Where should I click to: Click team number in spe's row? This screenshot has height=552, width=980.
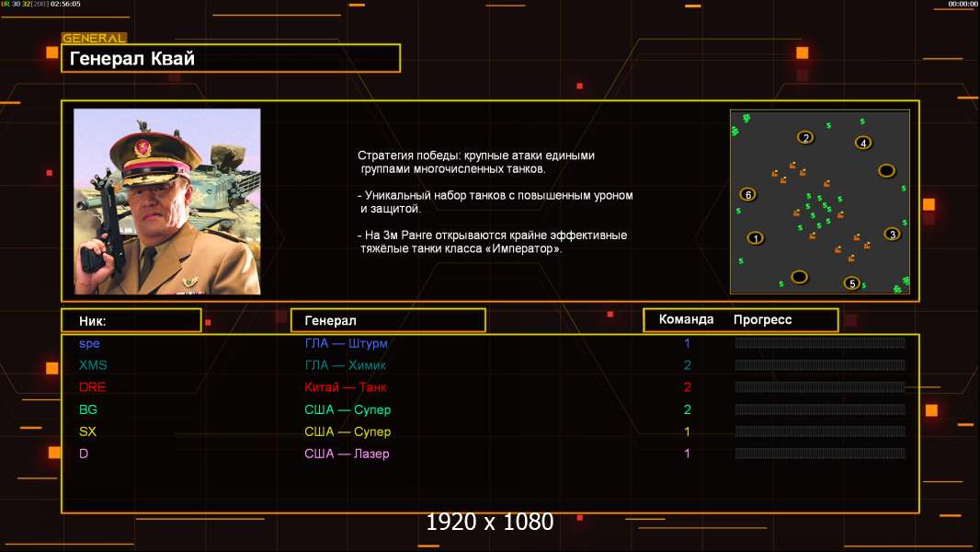(687, 343)
